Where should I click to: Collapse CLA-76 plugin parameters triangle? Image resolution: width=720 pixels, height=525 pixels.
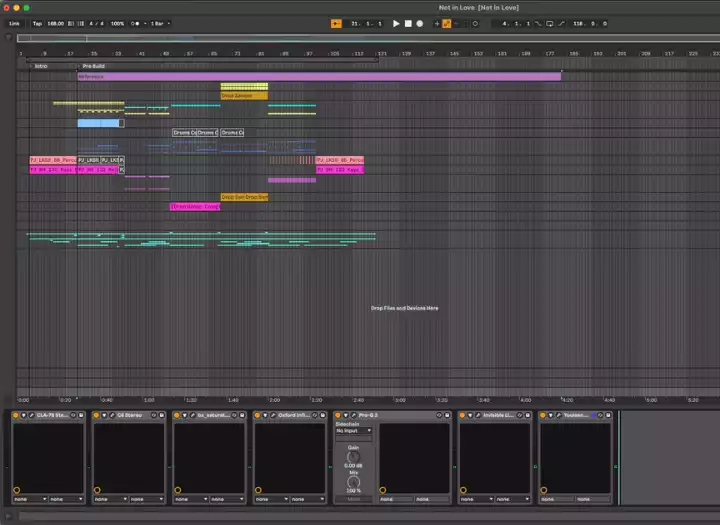(24, 415)
